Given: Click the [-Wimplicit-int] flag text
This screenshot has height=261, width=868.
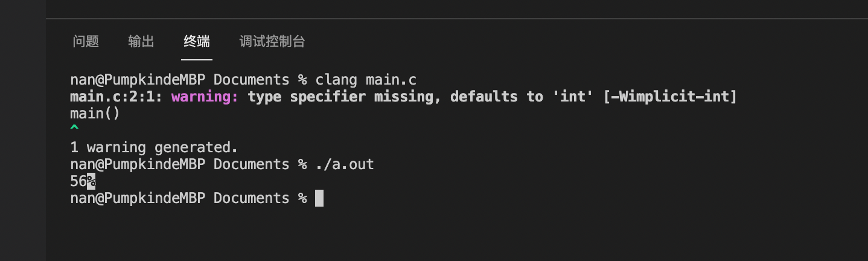Looking at the screenshot, I should coord(670,97).
